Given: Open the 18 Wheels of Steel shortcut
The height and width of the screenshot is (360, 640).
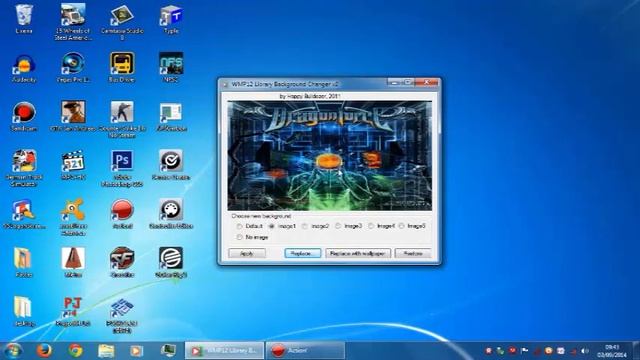Looking at the screenshot, I should 73,21.
